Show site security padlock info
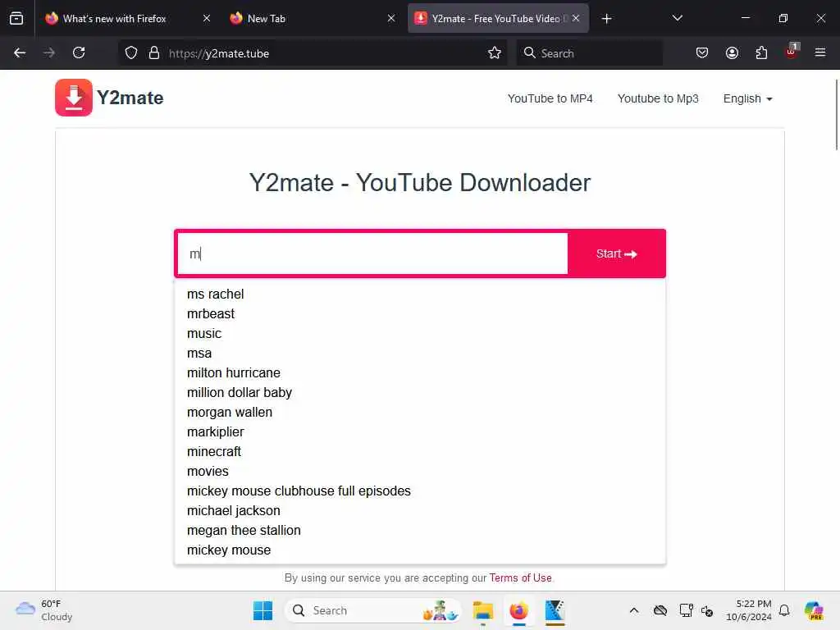Screen dimensions: 840x630 (x=154, y=52)
